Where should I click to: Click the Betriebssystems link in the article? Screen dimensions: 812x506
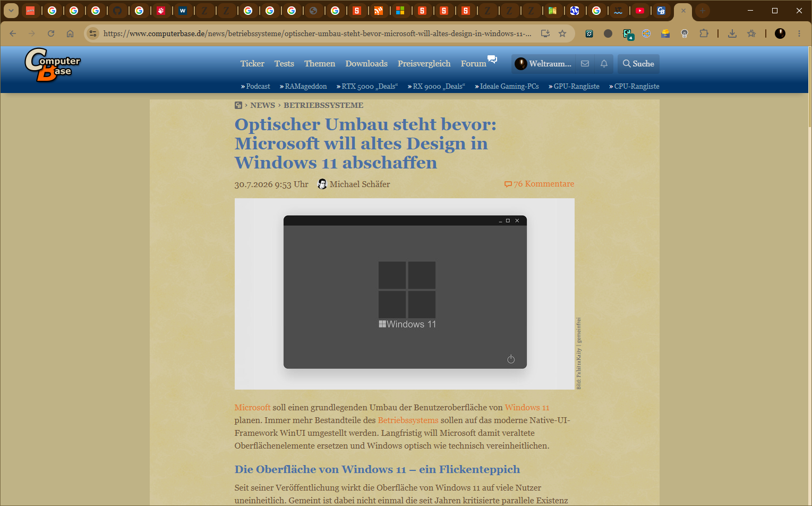(x=408, y=420)
